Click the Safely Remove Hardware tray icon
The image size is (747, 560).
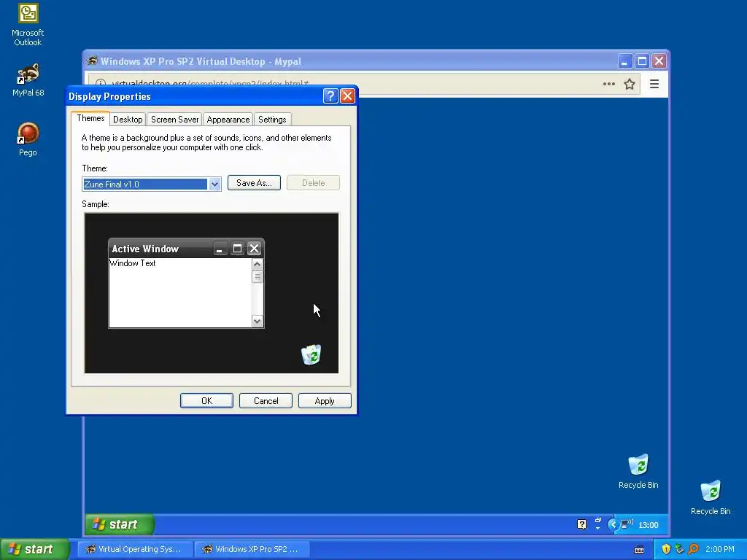click(679, 549)
